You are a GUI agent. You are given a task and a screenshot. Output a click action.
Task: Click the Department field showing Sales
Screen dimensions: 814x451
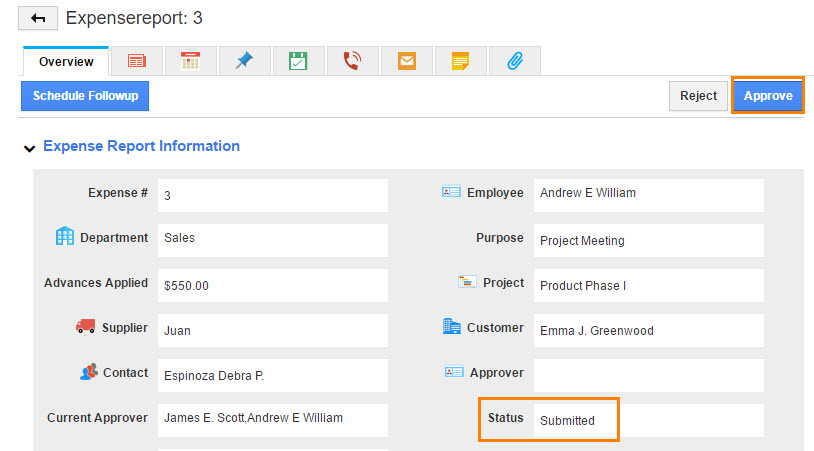tap(272, 239)
